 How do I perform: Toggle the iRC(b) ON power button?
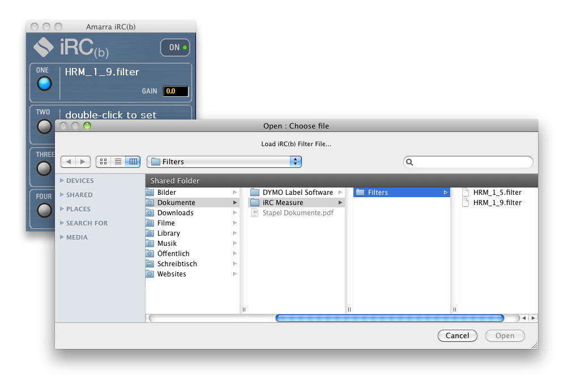pyautogui.click(x=175, y=48)
